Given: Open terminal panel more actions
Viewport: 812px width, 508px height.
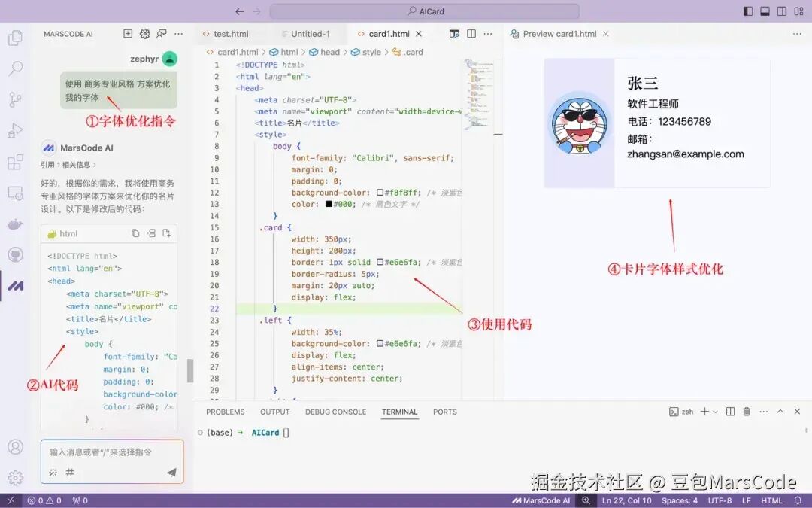Looking at the screenshot, I should point(763,412).
